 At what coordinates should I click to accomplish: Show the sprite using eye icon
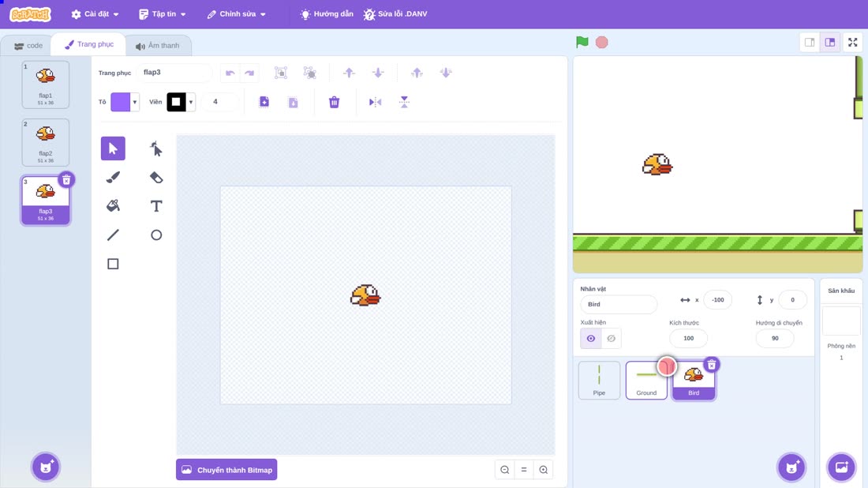(x=591, y=339)
